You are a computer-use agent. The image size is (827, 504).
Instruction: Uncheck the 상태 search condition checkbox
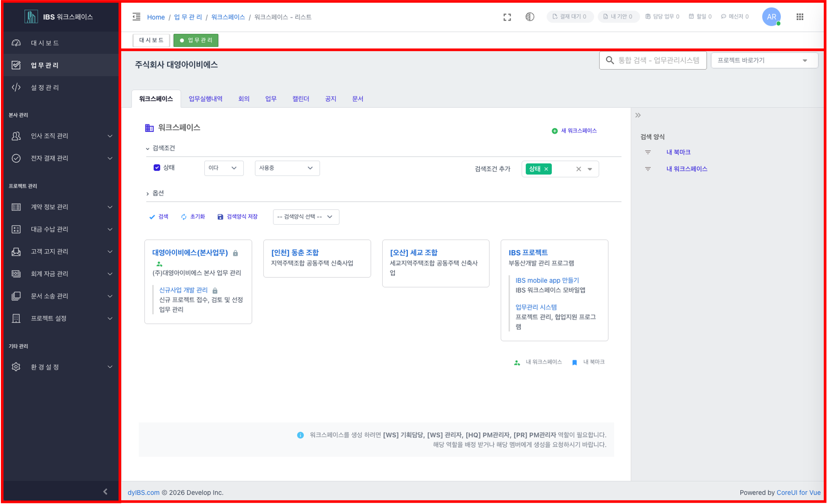157,168
